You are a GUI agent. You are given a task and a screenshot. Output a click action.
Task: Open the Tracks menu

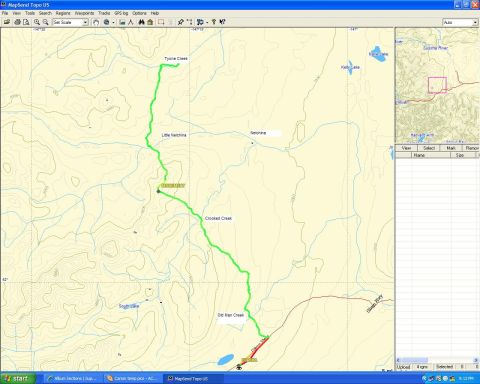104,13
